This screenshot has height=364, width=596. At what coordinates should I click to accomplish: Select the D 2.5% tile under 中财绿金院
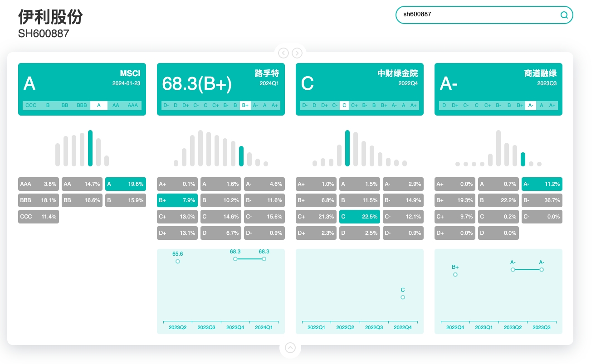[x=360, y=233]
